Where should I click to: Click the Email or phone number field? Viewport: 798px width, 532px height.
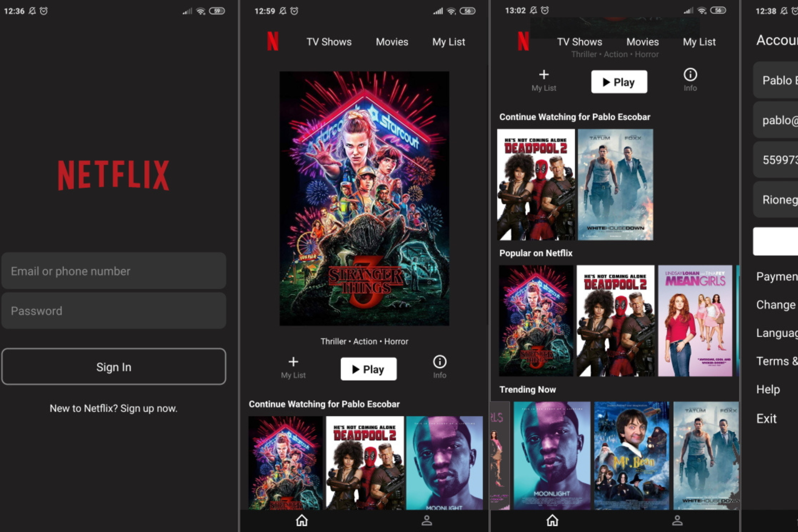click(113, 271)
